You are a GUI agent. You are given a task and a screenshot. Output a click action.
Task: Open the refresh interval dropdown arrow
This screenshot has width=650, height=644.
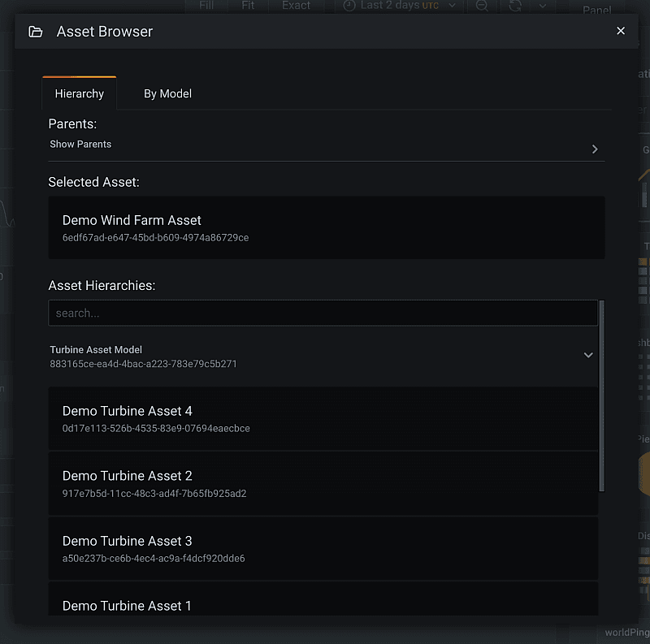point(542,6)
